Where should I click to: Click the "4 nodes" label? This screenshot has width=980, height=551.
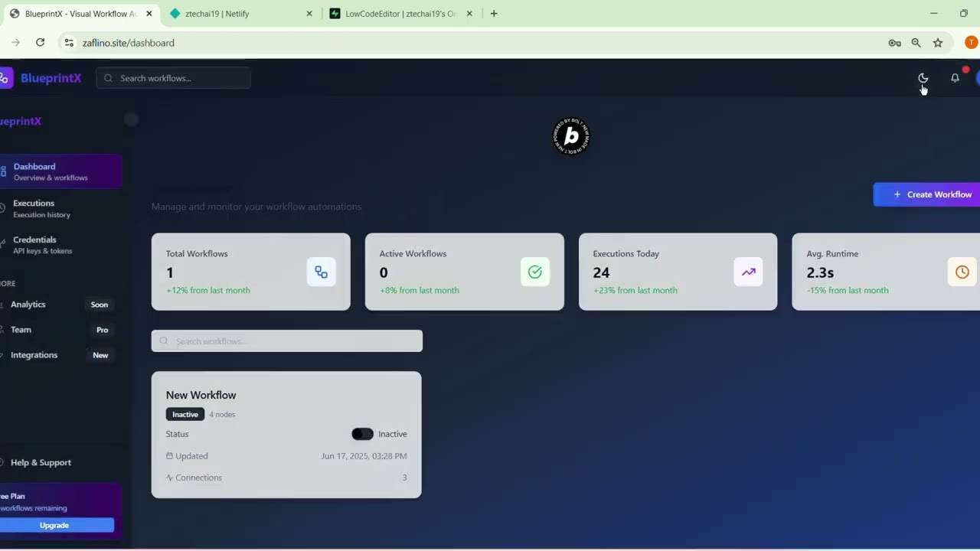[222, 415]
